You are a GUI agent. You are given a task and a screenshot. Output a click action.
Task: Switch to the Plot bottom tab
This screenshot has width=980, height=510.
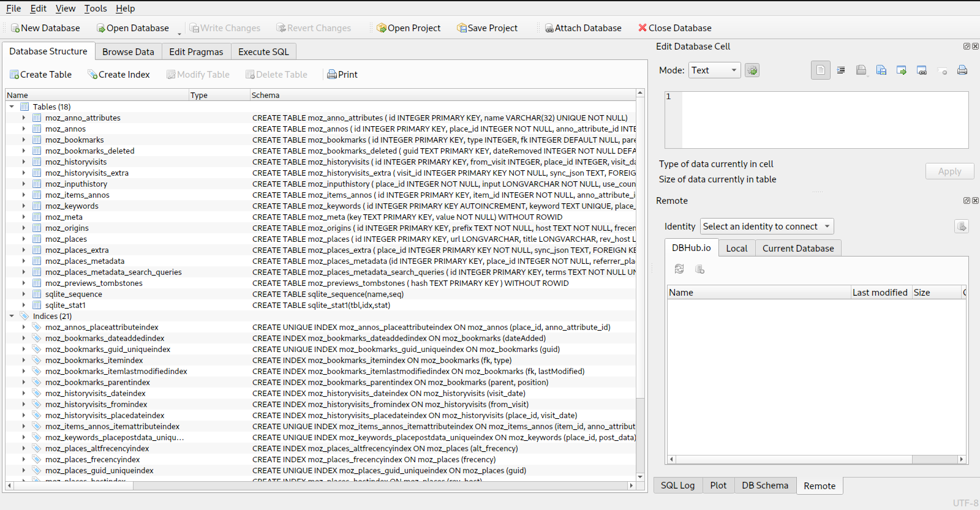click(718, 486)
